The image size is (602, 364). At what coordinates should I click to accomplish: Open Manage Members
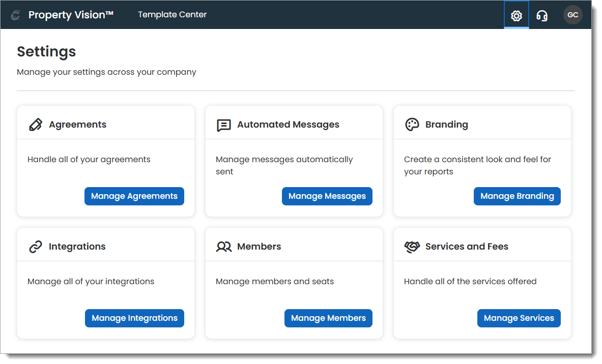pos(328,318)
